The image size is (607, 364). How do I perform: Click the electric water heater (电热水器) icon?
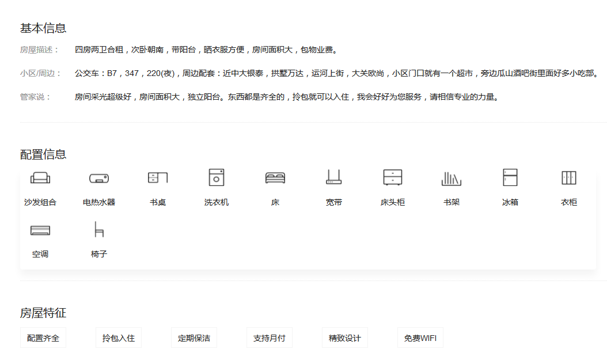click(99, 178)
